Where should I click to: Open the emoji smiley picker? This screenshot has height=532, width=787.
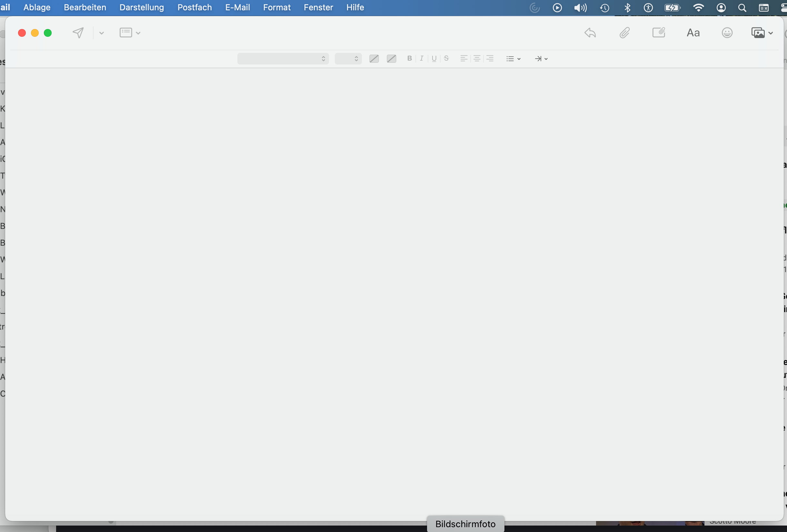pos(727,33)
